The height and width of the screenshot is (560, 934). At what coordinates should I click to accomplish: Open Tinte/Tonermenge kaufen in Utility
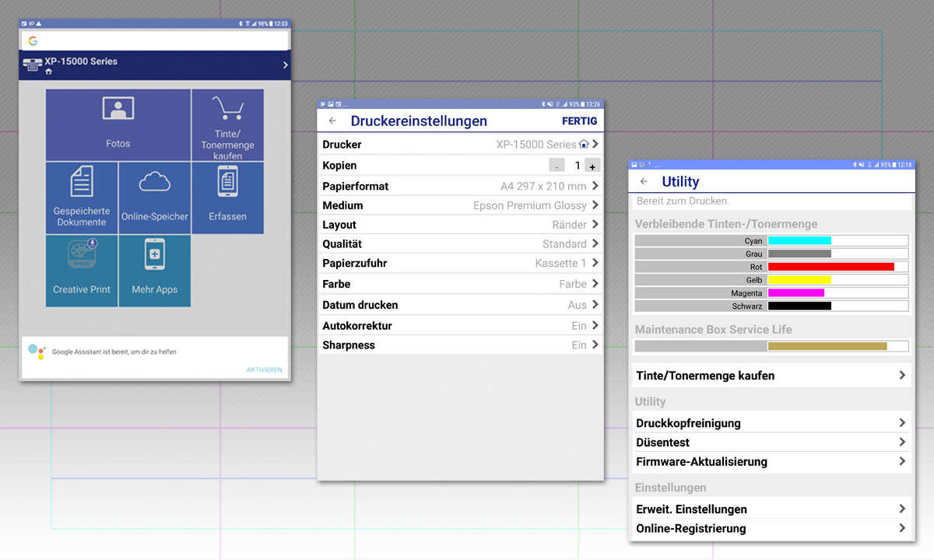(771, 375)
